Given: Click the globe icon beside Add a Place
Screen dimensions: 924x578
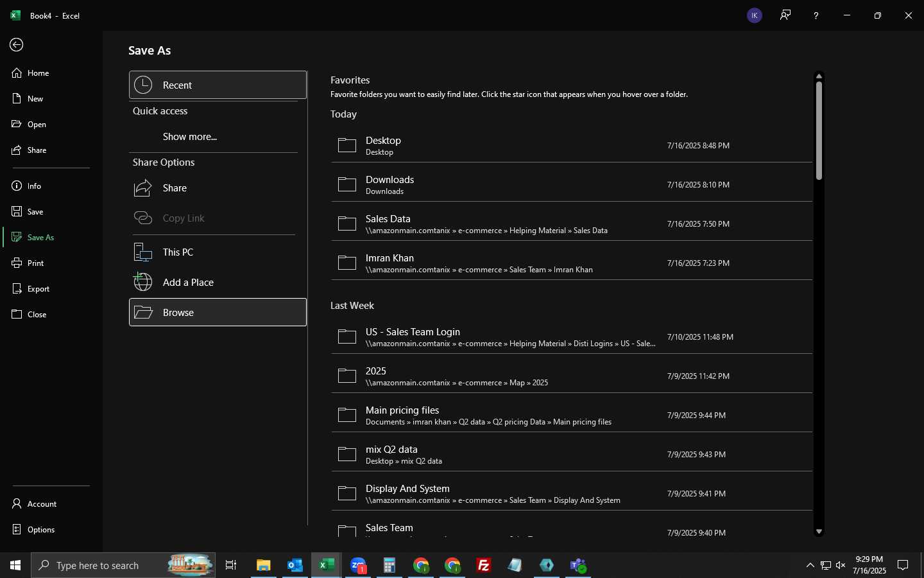Looking at the screenshot, I should [142, 282].
